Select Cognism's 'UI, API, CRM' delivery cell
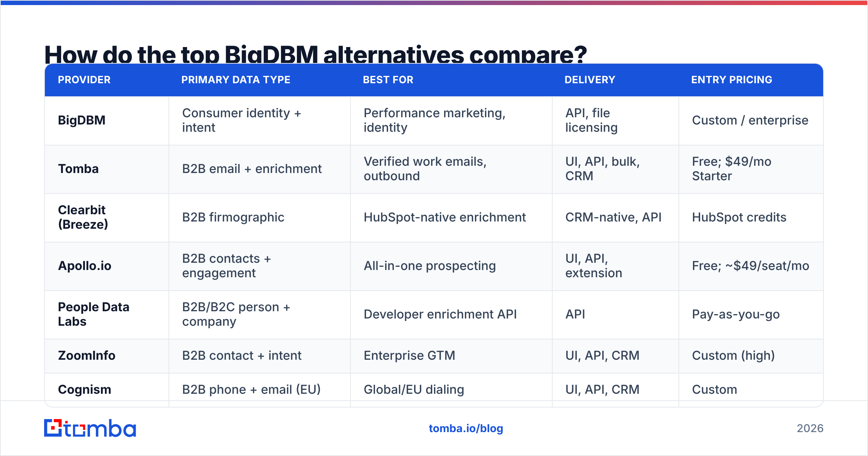This screenshot has height=456, width=868. (x=616, y=390)
